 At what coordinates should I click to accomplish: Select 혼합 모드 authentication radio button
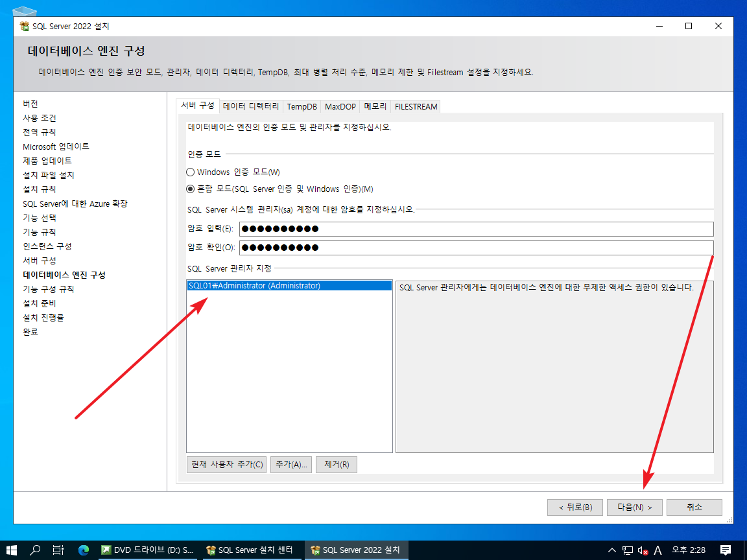coord(190,189)
